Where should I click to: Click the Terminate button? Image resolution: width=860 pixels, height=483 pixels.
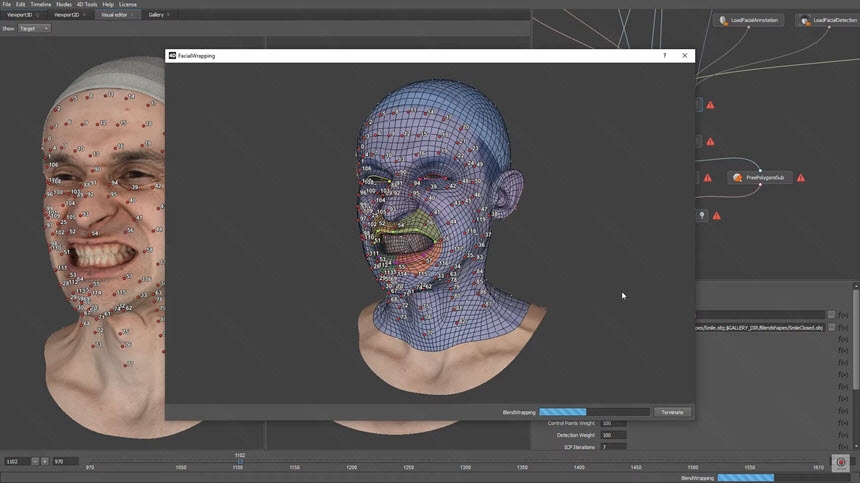pyautogui.click(x=672, y=412)
